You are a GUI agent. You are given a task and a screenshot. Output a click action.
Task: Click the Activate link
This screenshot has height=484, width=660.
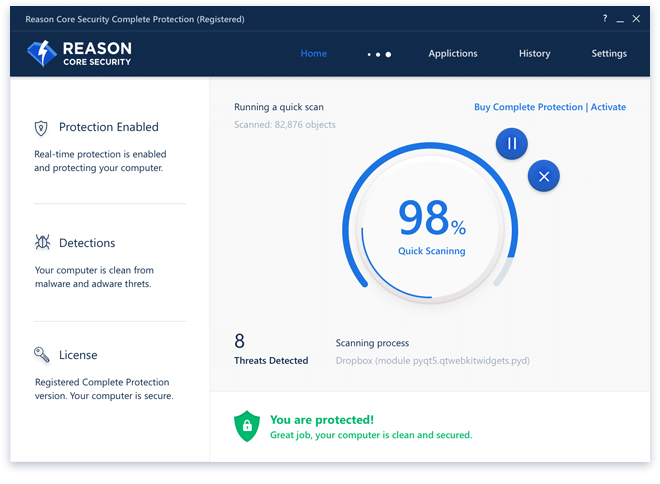tap(608, 107)
